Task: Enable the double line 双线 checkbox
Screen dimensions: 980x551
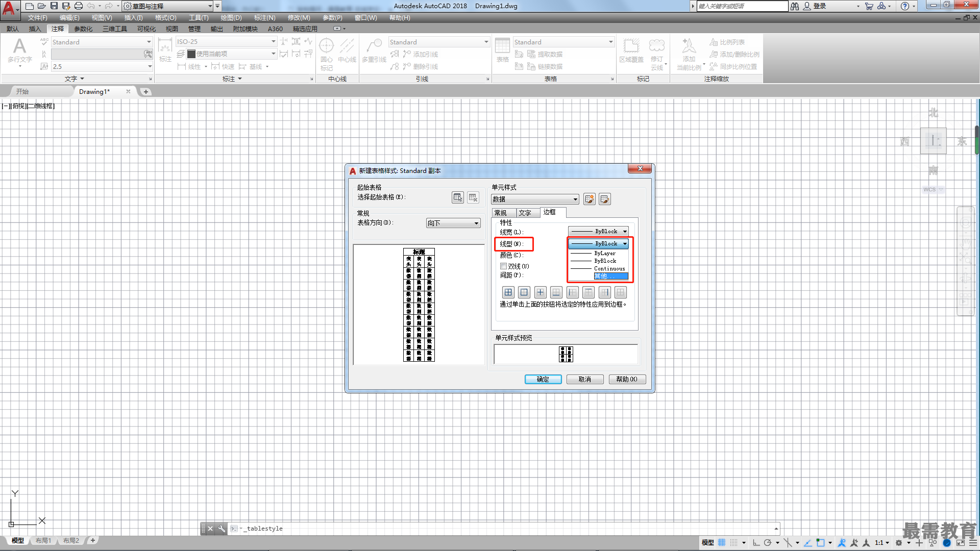Action: tap(503, 266)
